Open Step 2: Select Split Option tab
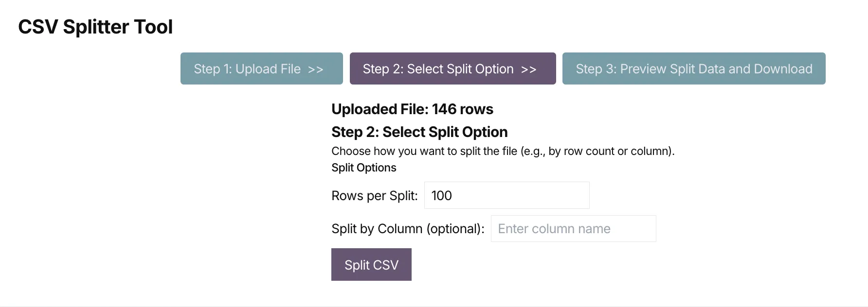This screenshot has height=307, width=868. pos(452,68)
